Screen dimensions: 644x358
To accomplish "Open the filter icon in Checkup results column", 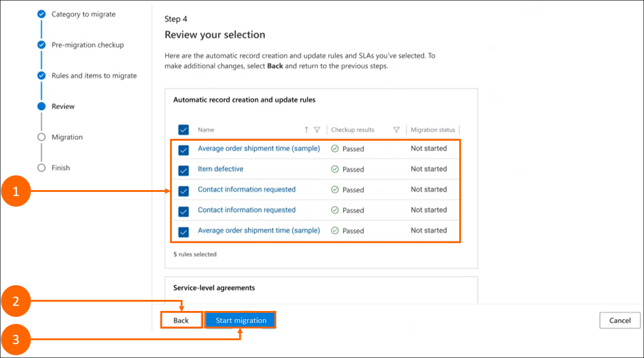I will (396, 130).
